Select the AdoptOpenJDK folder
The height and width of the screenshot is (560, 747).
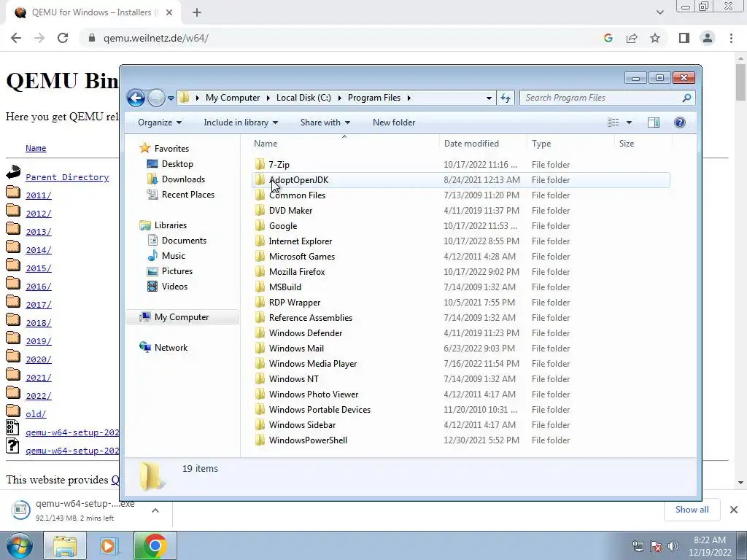pyautogui.click(x=461, y=180)
